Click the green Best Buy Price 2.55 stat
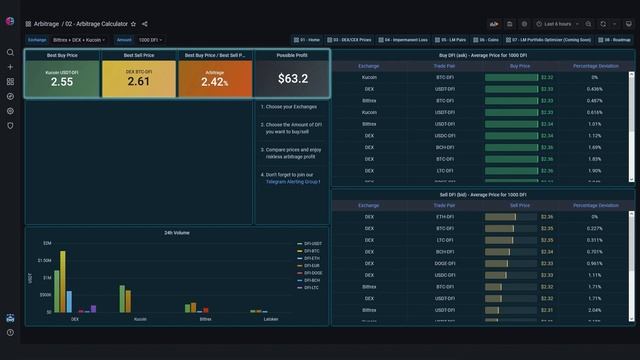640x360 pixels. tap(62, 79)
